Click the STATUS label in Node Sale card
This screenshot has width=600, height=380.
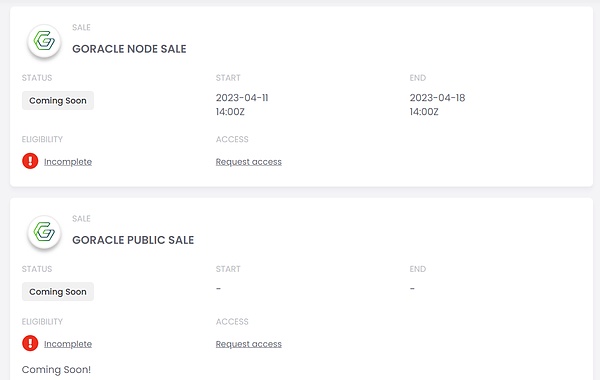[37, 78]
